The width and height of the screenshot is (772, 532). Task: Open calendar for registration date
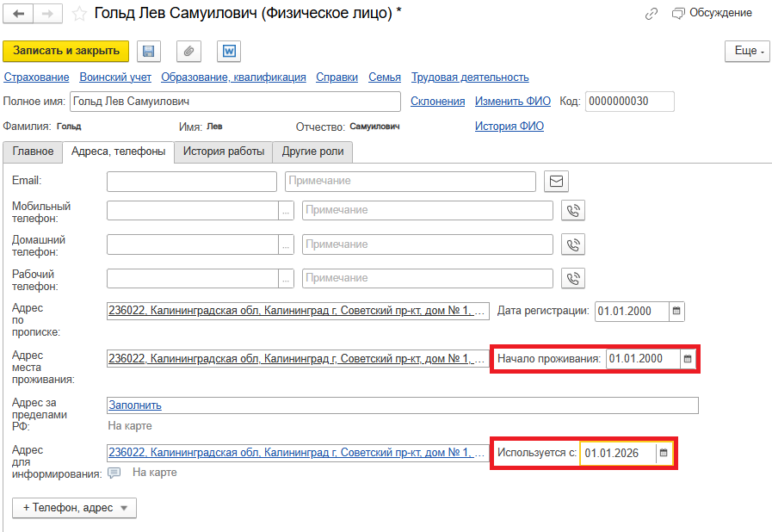tap(676, 312)
